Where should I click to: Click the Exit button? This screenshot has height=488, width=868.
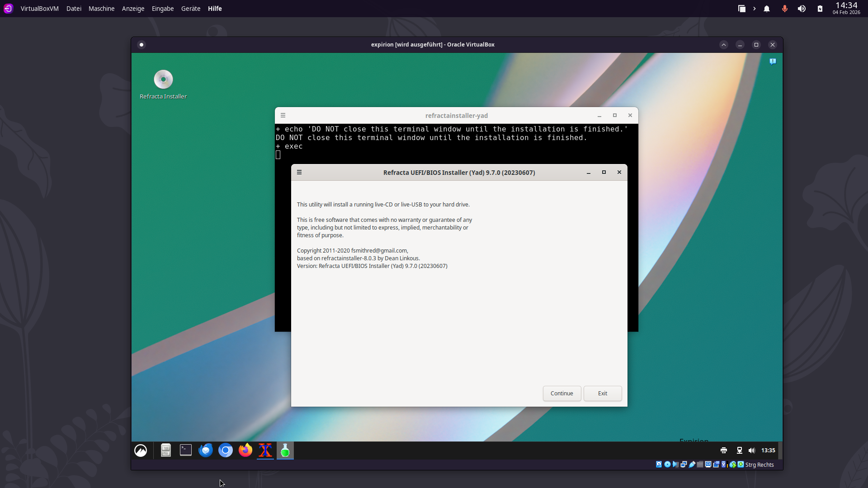click(x=602, y=393)
